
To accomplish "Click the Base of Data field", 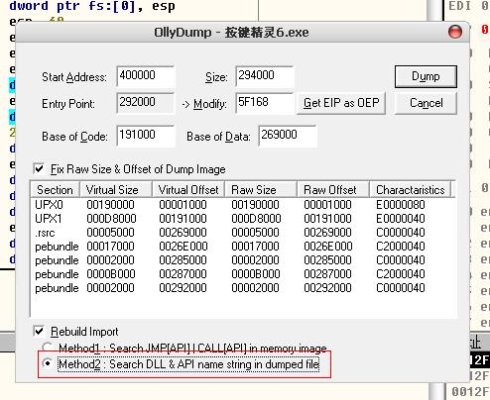I will tap(287, 136).
